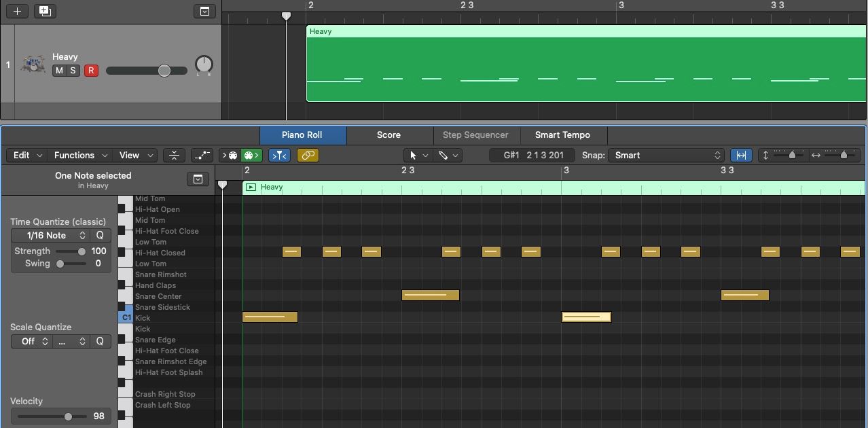Screen dimensions: 868x428
Task: Click the duplicate track button
Action: [x=45, y=11]
